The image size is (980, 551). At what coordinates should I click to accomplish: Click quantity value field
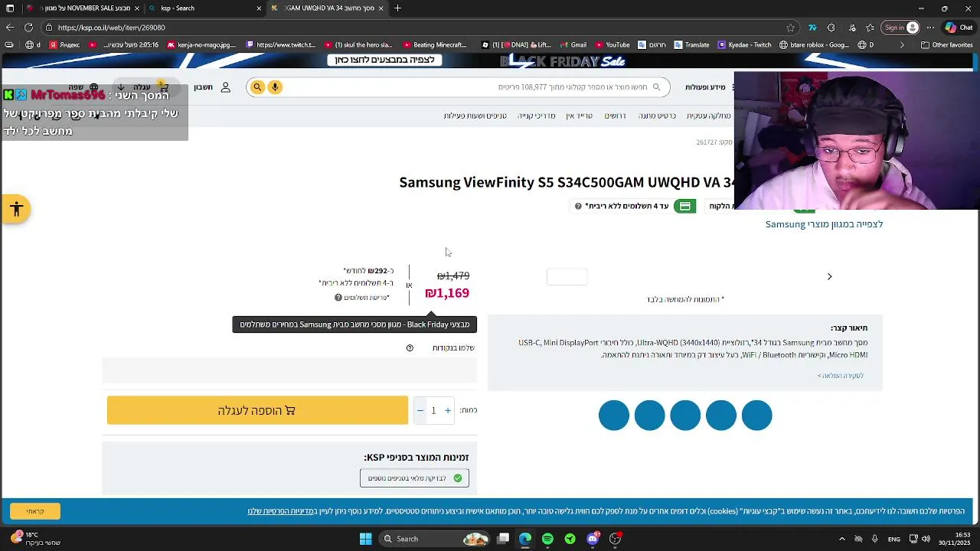coord(433,411)
